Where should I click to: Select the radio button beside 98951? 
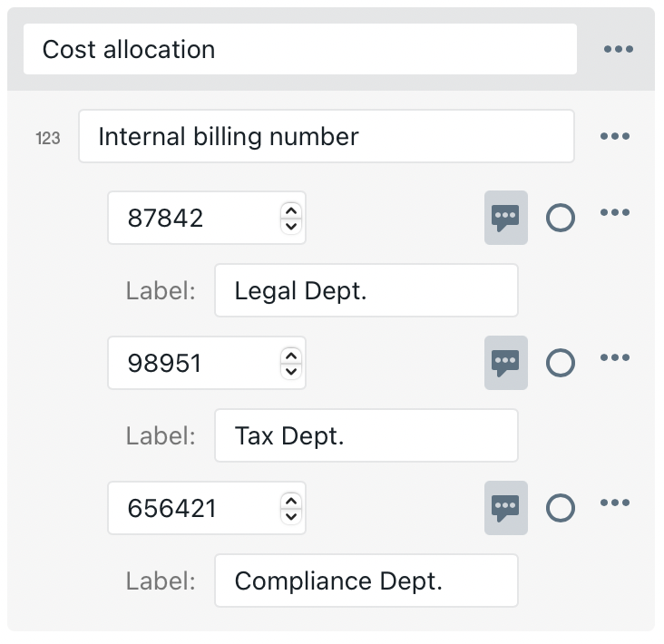[561, 363]
